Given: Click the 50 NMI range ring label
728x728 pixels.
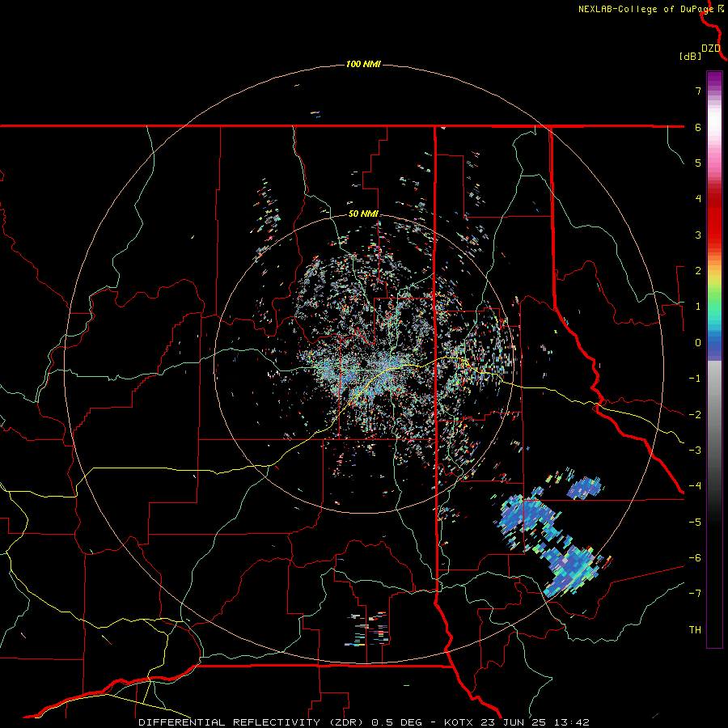Looking at the screenshot, I should click(363, 214).
